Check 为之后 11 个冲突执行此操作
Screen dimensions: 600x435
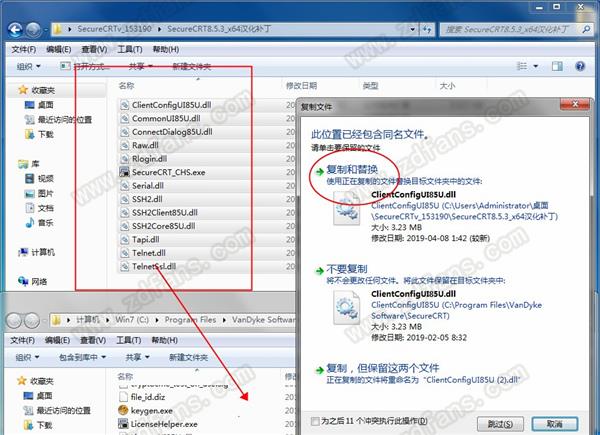coord(315,421)
